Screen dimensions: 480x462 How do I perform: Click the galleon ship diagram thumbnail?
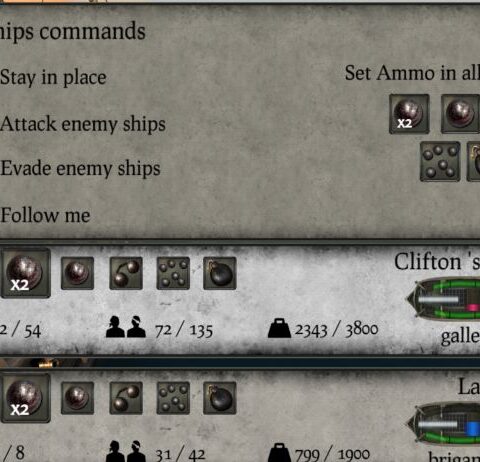(x=443, y=299)
